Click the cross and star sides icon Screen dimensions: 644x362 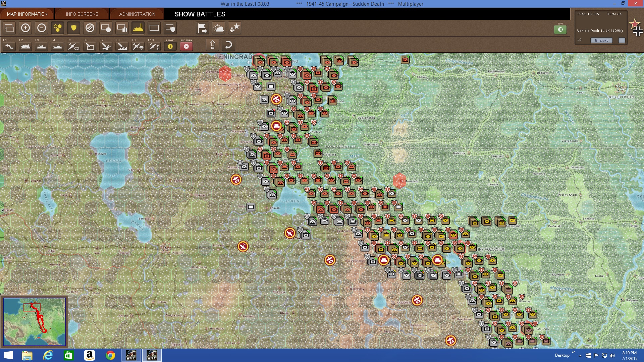pos(235,28)
